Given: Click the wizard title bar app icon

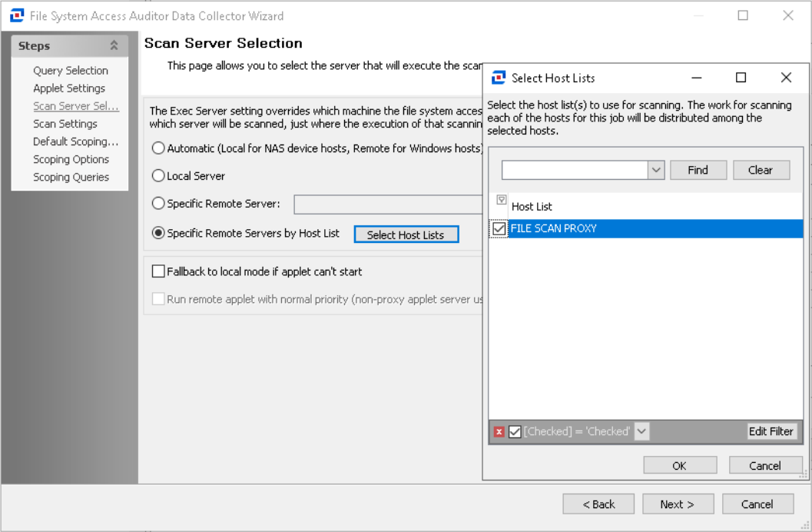Looking at the screenshot, I should (x=15, y=15).
